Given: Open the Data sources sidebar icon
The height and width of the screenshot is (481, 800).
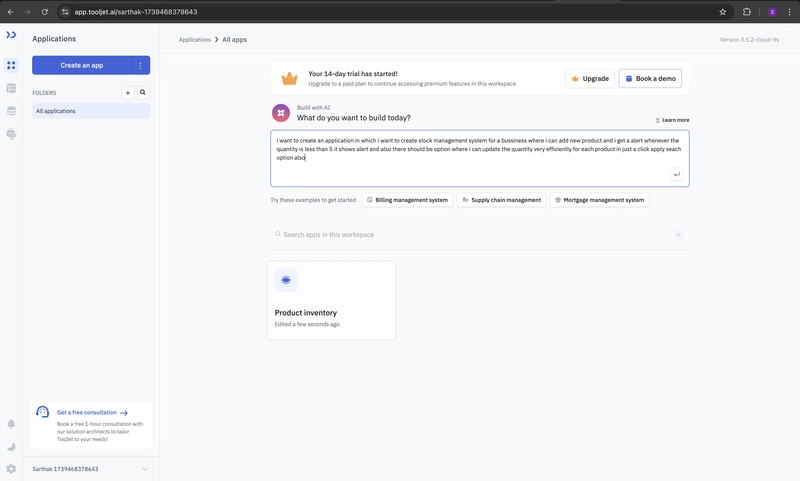Looking at the screenshot, I should coord(11,111).
